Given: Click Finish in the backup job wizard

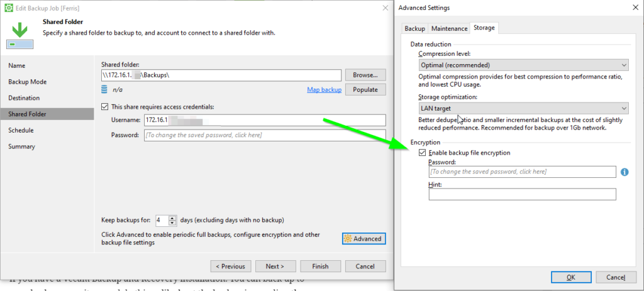Looking at the screenshot, I should (320, 266).
